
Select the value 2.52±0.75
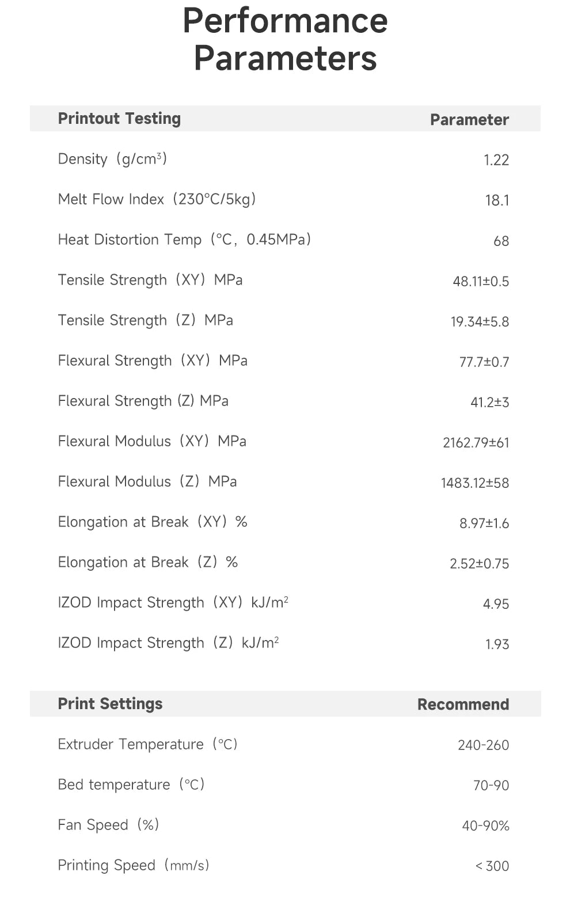479,563
